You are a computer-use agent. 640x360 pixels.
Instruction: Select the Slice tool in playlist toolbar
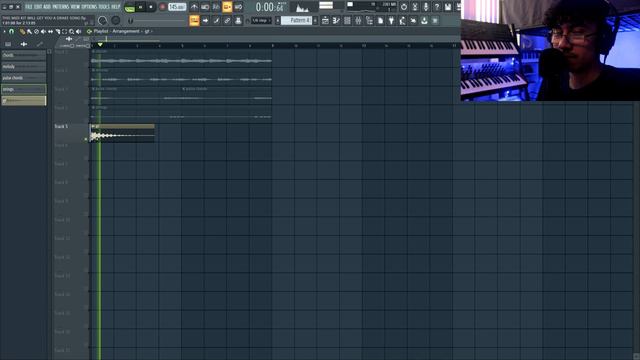coord(58,31)
